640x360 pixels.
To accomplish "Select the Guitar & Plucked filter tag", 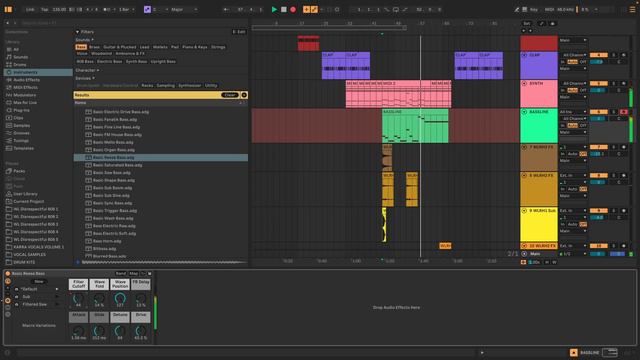I will pyautogui.click(x=120, y=47).
